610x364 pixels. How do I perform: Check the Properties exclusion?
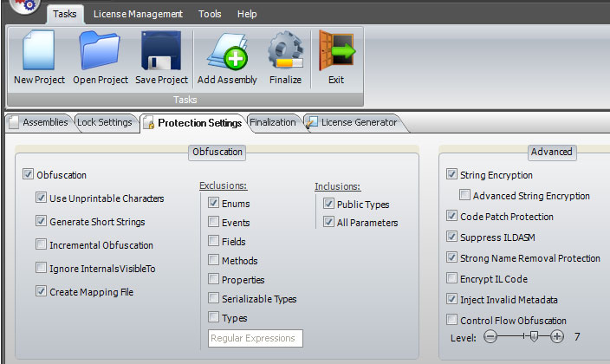tap(213, 278)
